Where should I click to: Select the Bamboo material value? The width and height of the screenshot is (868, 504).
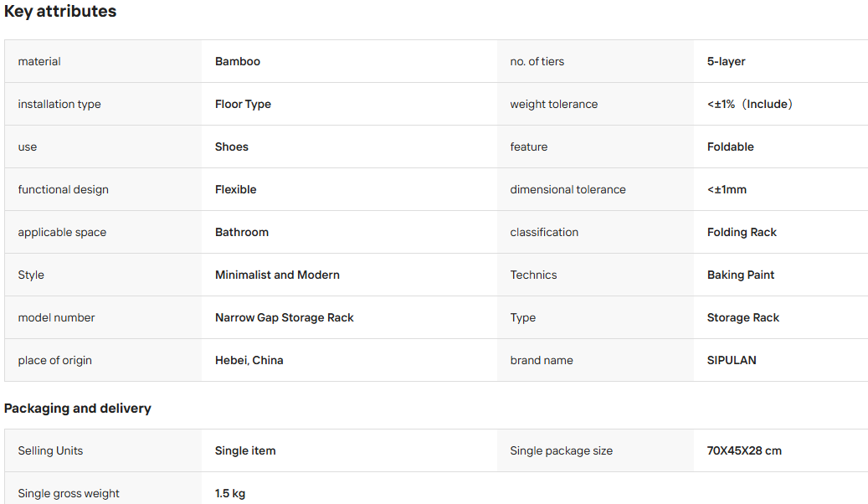[238, 61]
